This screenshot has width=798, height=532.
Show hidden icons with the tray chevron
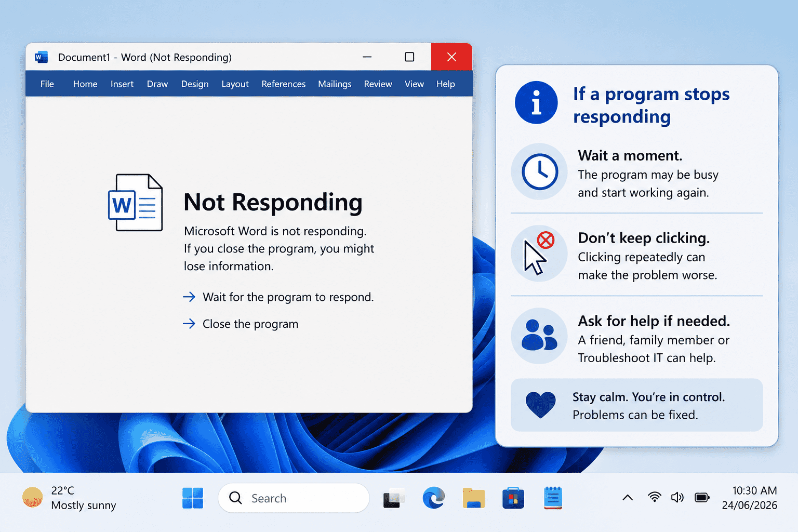[x=628, y=498]
